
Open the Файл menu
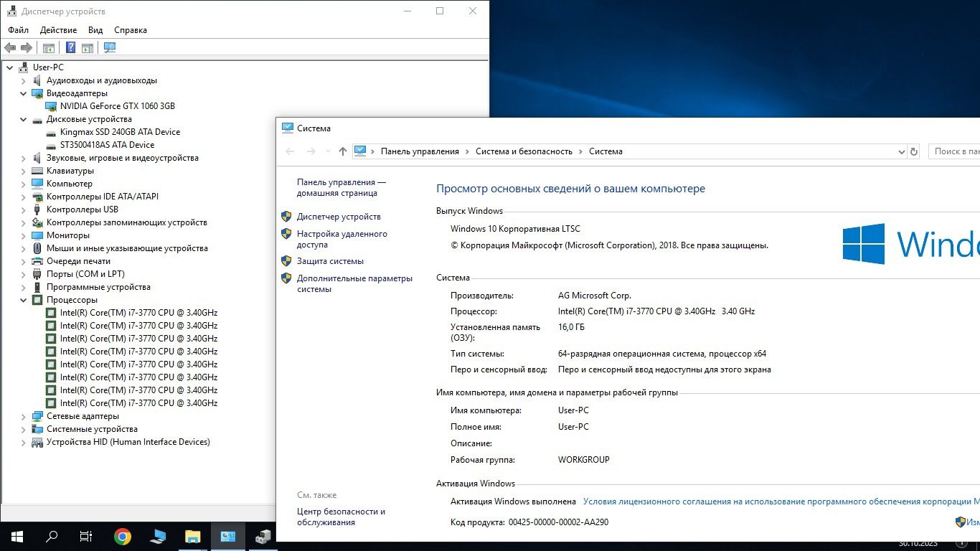pos(19,30)
